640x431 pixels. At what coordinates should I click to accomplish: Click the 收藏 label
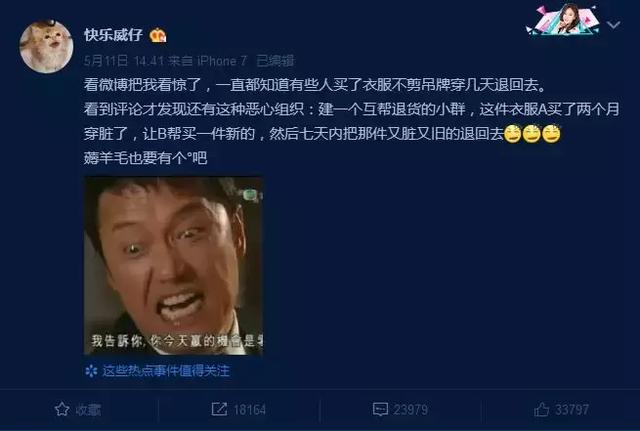click(88, 410)
